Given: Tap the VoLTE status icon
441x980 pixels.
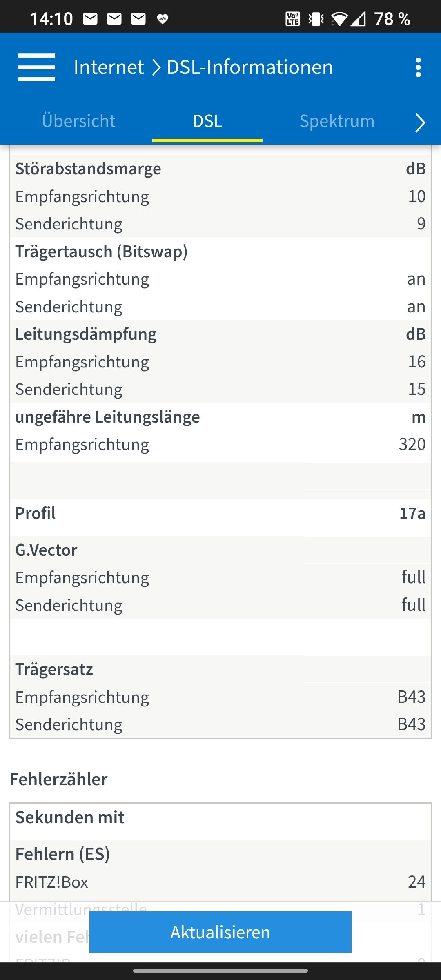Looking at the screenshot, I should tap(292, 19).
